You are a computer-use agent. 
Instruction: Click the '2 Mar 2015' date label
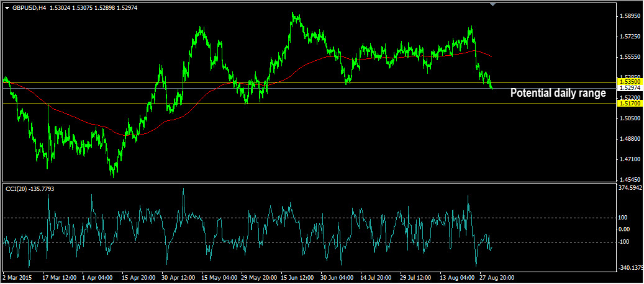pos(17,277)
